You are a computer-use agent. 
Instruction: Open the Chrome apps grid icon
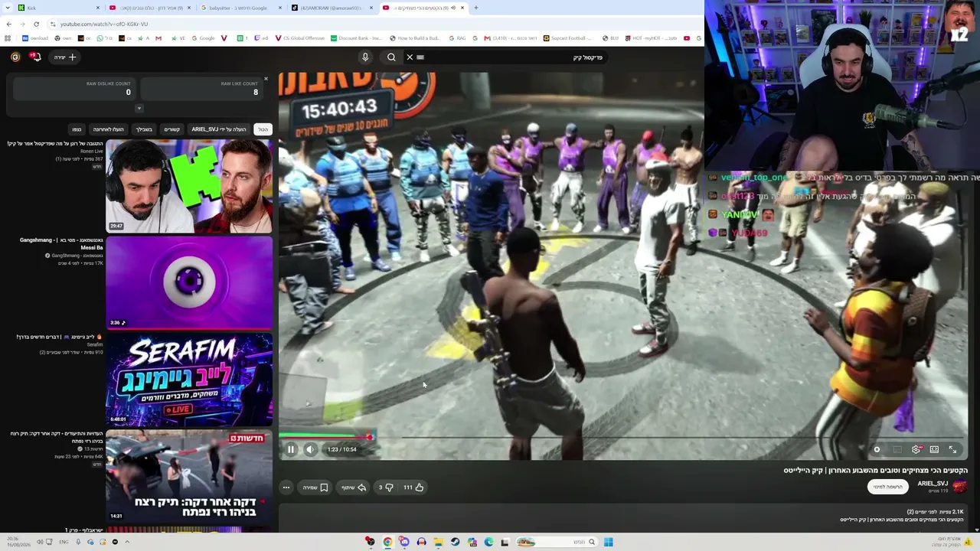coord(8,38)
